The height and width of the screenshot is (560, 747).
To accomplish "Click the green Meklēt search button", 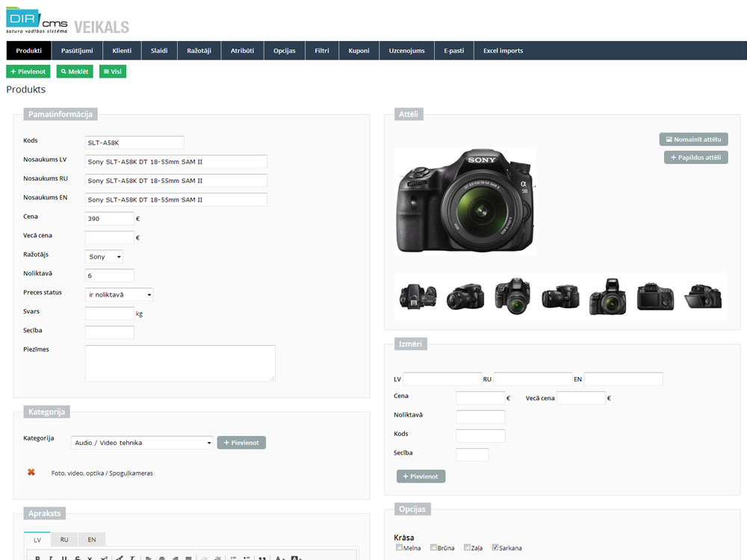I will pos(75,72).
